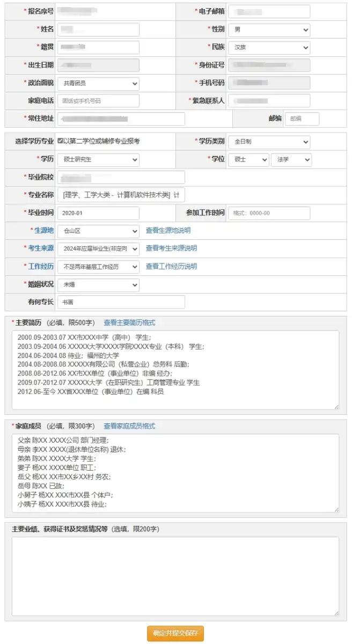
Task: Click inside the 主要简历 text area
Action: (x=175, y=370)
